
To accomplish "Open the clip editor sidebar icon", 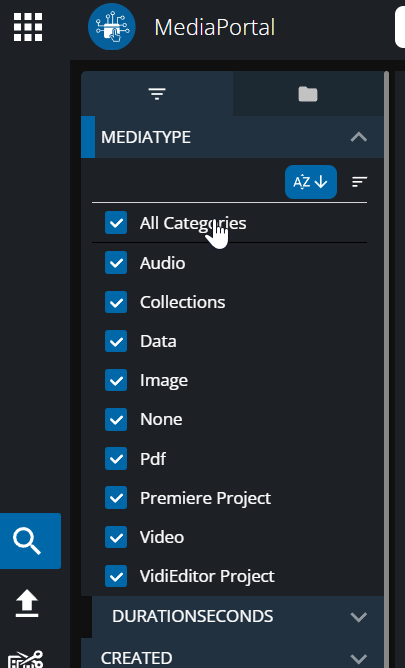I will pyautogui.click(x=26, y=658).
